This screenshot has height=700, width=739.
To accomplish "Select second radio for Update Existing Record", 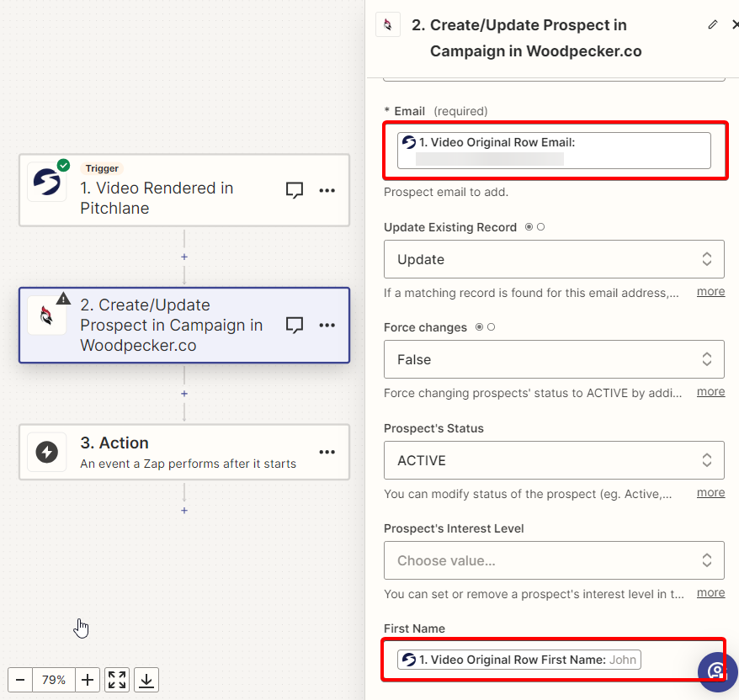I will click(x=541, y=227).
